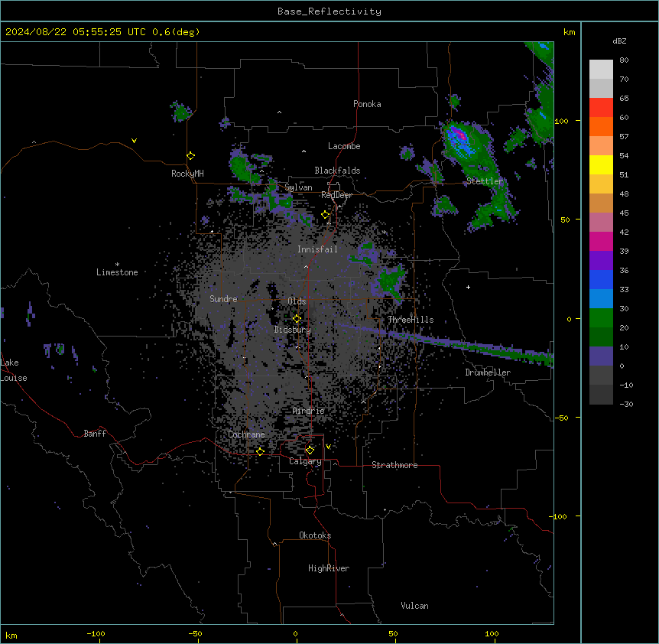Click the Strathmore label

click(394, 465)
